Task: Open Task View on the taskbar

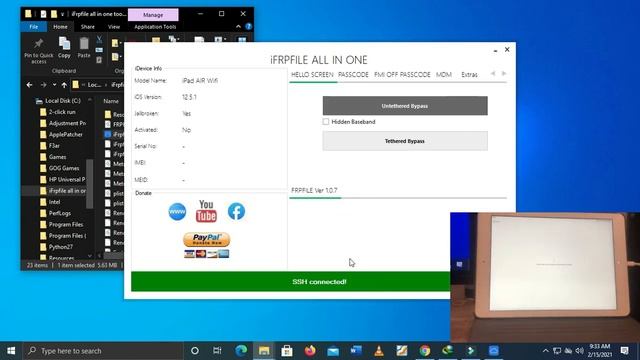Action: coord(217,351)
